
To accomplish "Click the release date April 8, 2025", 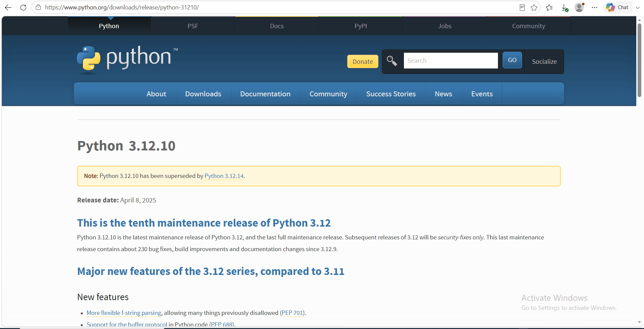I will 138,200.
